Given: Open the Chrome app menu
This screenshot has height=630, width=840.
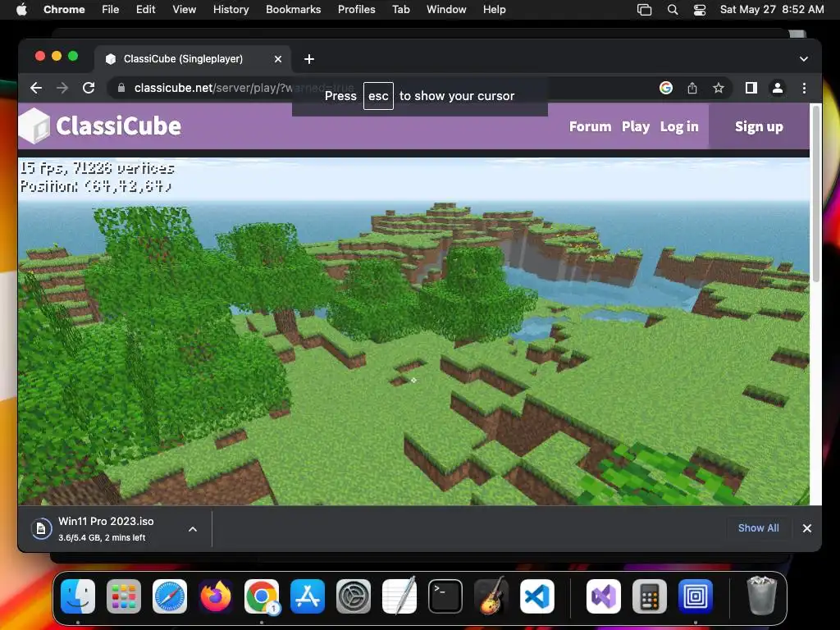Looking at the screenshot, I should point(64,10).
